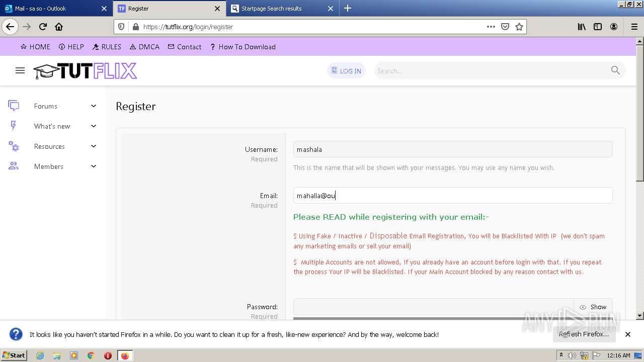Image resolution: width=644 pixels, height=362 pixels.
Task: Open Members in the sidebar
Action: click(x=49, y=166)
